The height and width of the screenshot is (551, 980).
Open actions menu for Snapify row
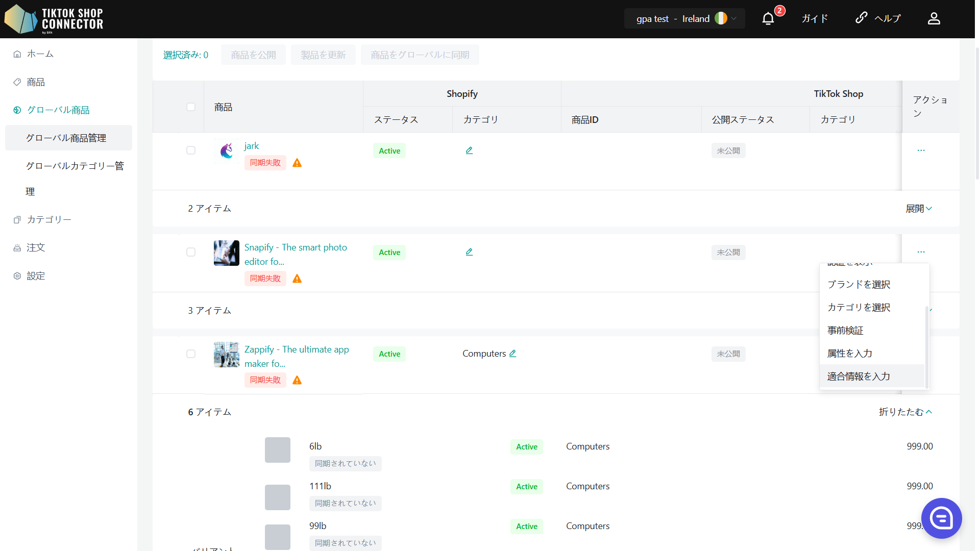click(x=921, y=252)
